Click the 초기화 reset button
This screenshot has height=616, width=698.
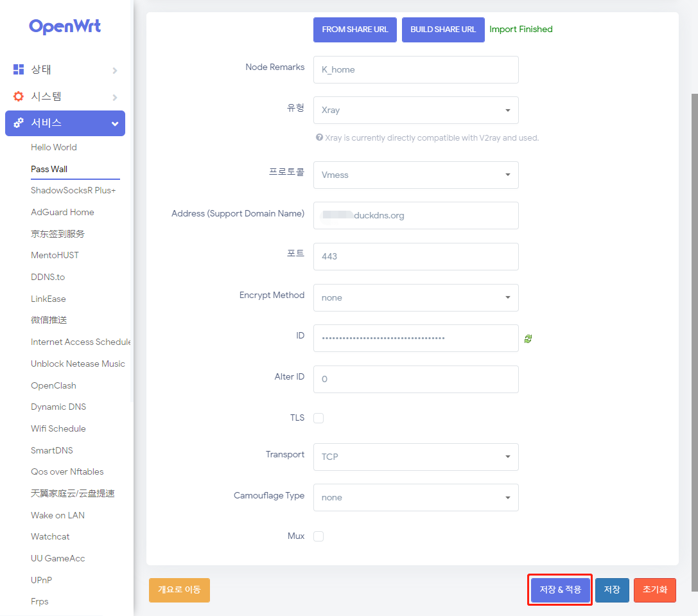coord(655,590)
